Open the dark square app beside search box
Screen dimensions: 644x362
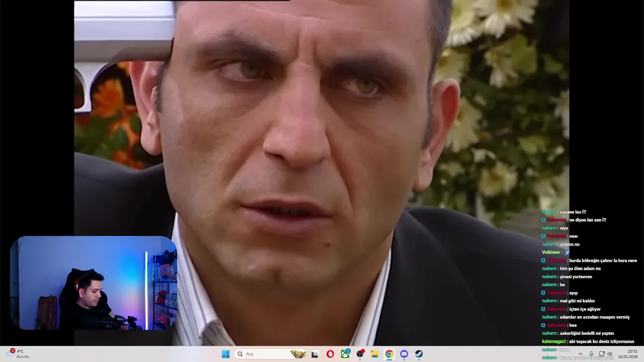[315, 354]
